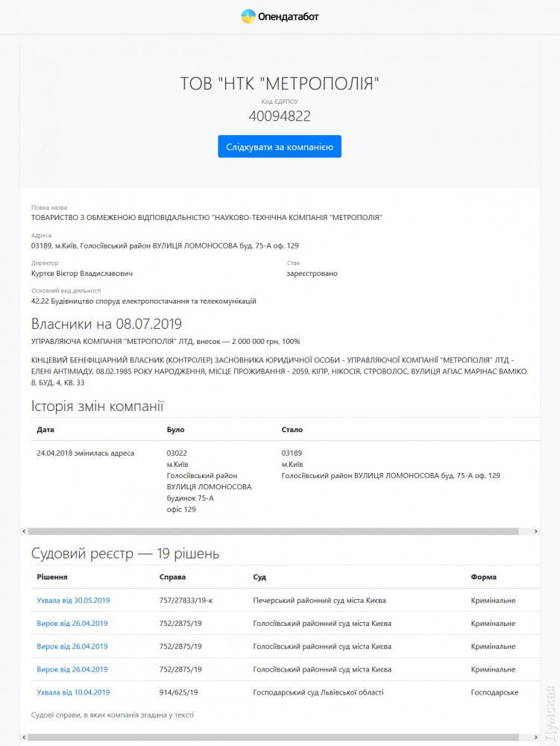Click the cell 24.04.2018 змінилась адреса

(x=86, y=454)
